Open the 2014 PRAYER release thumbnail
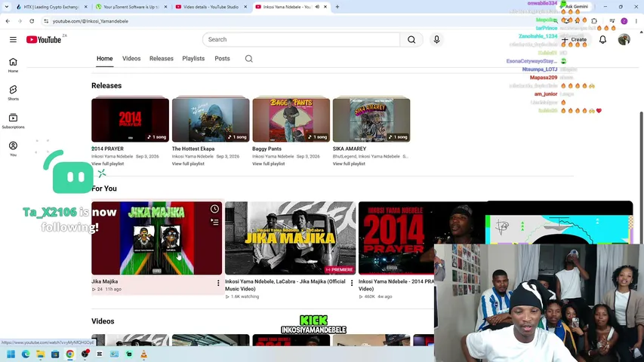Image resolution: width=644 pixels, height=362 pixels. point(130,120)
